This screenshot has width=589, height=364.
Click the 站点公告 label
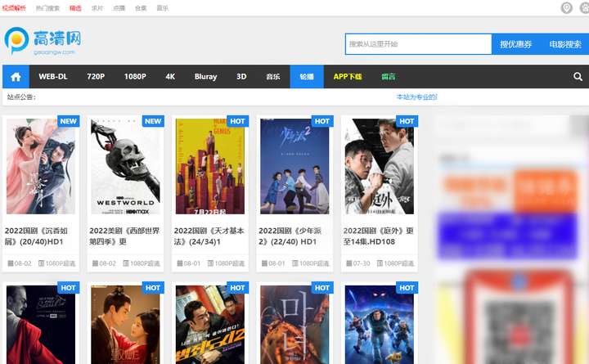[21, 97]
